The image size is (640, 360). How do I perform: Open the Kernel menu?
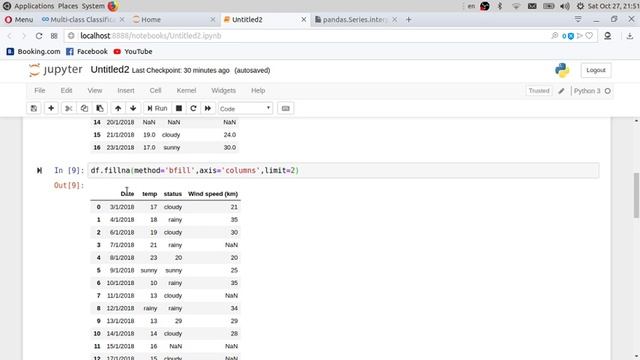(x=186, y=91)
